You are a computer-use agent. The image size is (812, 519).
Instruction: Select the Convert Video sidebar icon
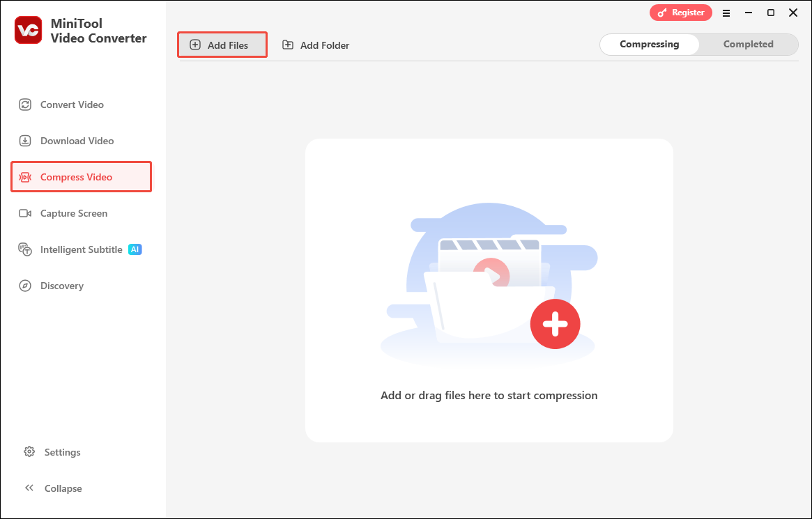[x=25, y=104]
